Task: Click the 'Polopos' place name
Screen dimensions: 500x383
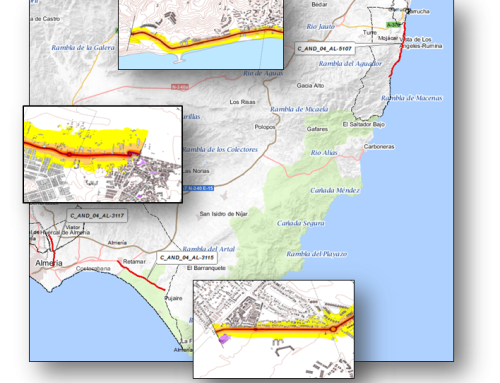Action: (265, 127)
